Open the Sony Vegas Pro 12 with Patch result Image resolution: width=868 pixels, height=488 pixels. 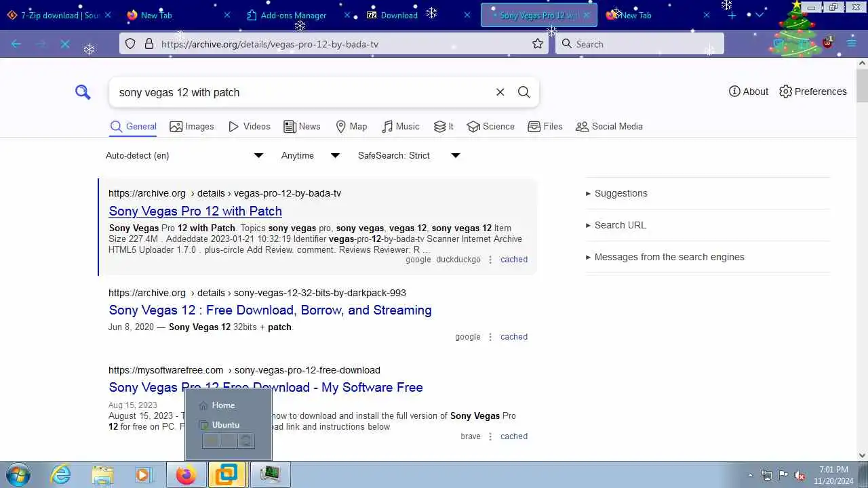[x=195, y=211]
